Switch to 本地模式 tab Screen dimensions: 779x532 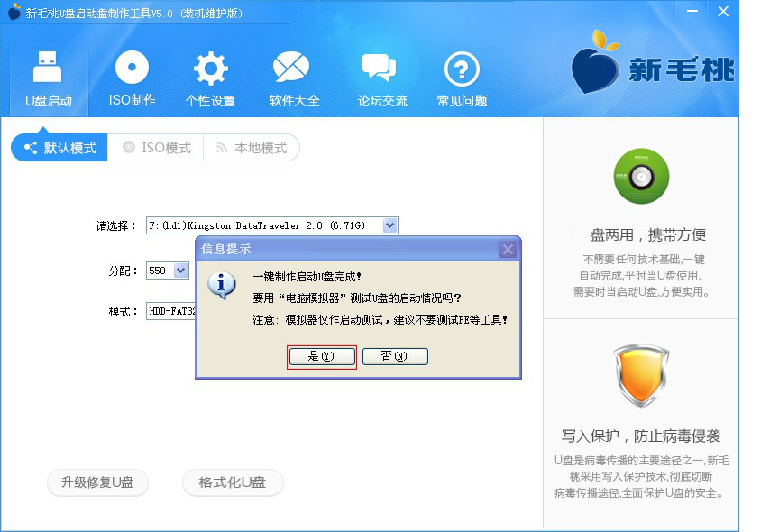pos(252,148)
